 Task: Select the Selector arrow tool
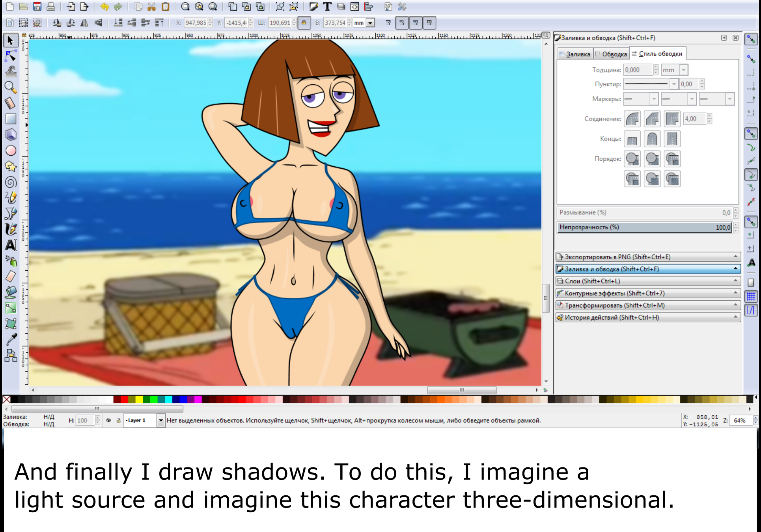[11, 40]
